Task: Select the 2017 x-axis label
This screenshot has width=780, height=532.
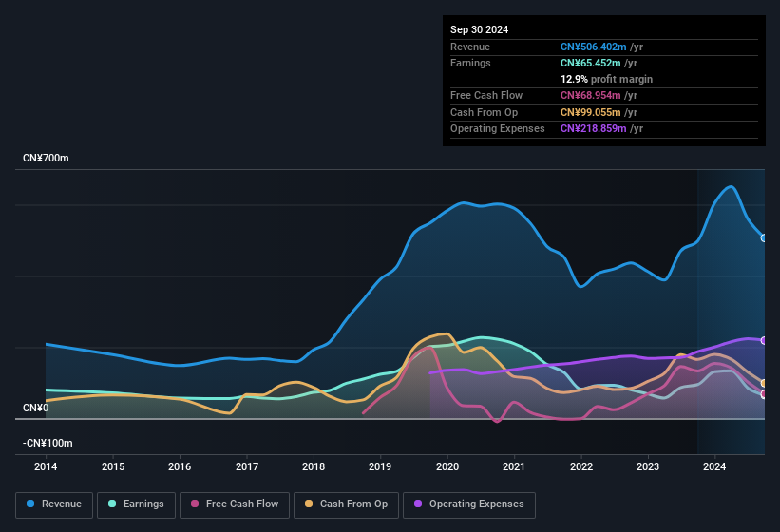Action: point(247,466)
